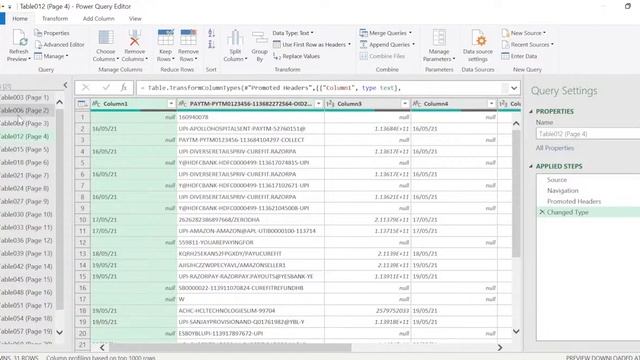Switch to the Add Column tab
The width and height of the screenshot is (640, 360).
pyautogui.click(x=98, y=19)
